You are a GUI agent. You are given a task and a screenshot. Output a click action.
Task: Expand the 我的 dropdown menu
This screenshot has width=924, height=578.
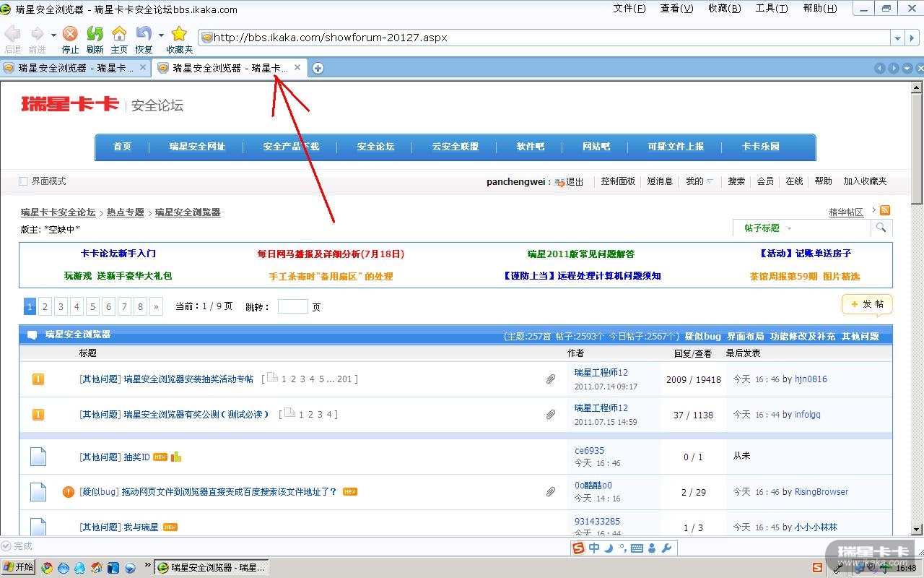coord(699,181)
